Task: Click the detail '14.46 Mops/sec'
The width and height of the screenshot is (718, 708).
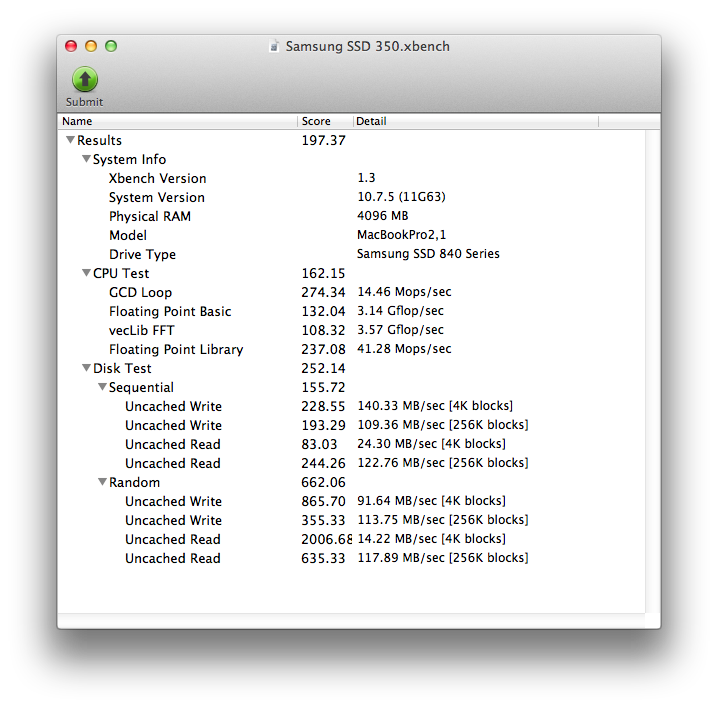Action: pyautogui.click(x=404, y=292)
